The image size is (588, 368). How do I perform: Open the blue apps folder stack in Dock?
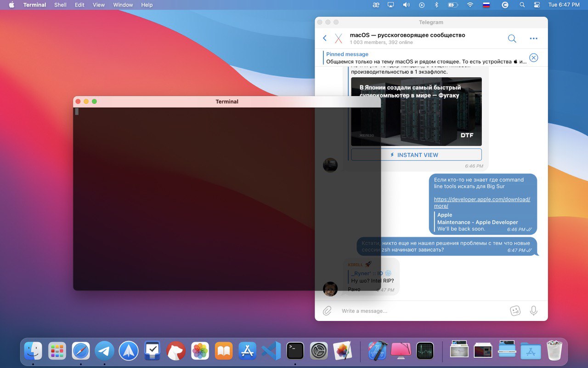[x=531, y=351]
